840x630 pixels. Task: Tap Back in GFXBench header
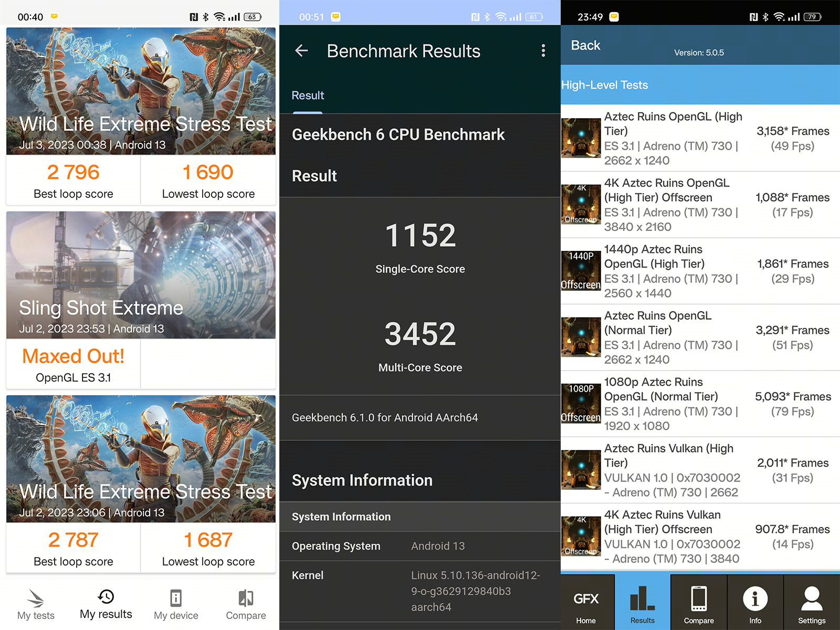585,45
